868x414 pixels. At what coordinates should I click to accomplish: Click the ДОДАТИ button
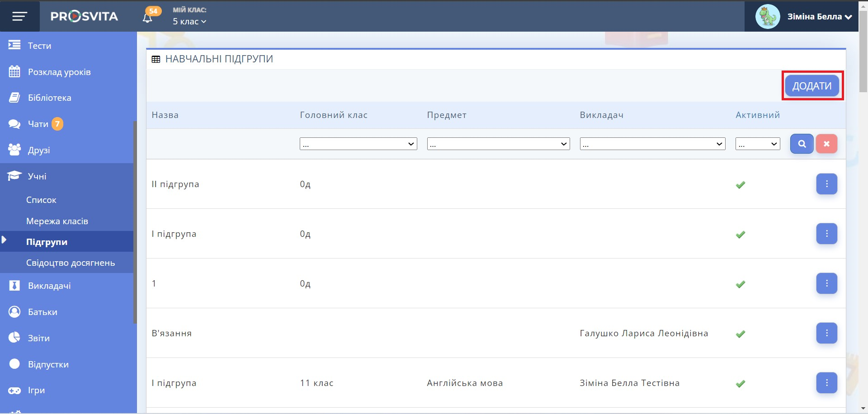pyautogui.click(x=812, y=86)
